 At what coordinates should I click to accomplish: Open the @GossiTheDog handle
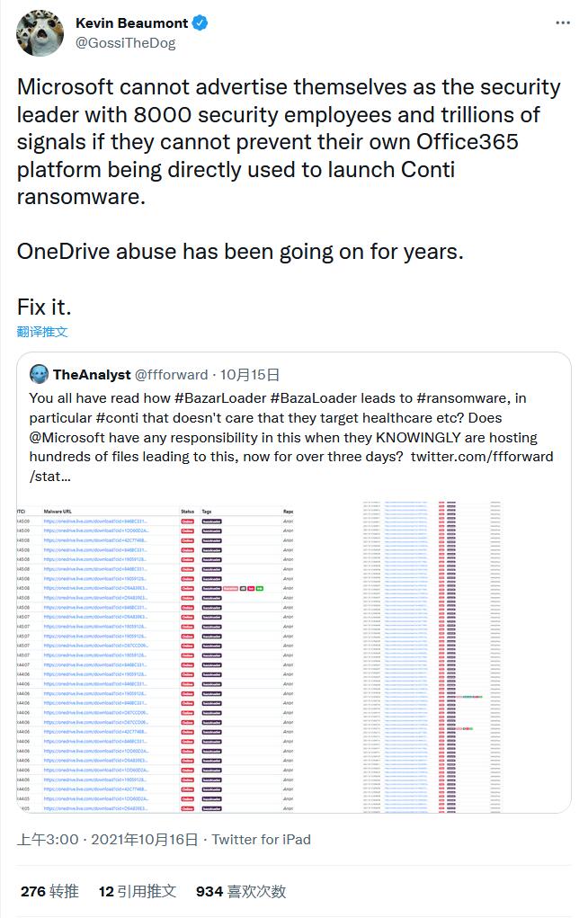click(x=126, y=42)
